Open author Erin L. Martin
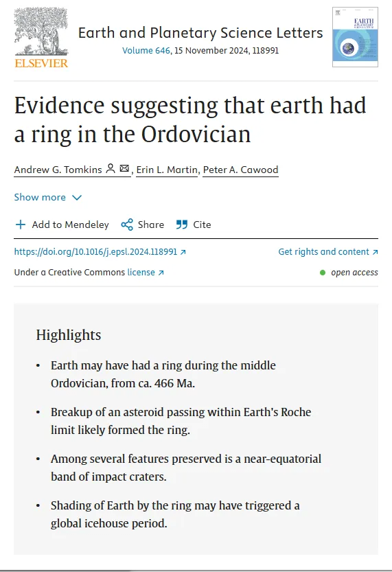This screenshot has width=392, height=572. [167, 170]
